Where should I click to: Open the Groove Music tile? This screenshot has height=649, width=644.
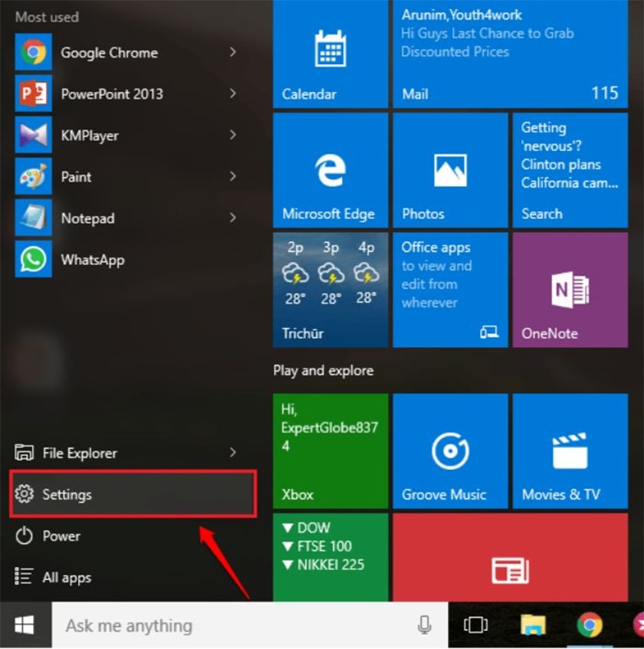coord(450,451)
